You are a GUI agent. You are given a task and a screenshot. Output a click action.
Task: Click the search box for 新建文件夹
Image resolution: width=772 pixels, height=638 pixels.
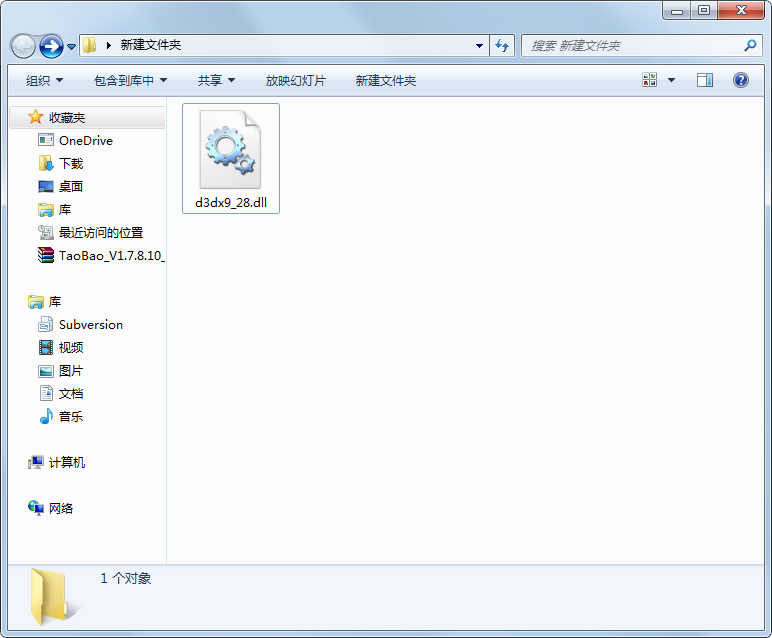click(630, 46)
